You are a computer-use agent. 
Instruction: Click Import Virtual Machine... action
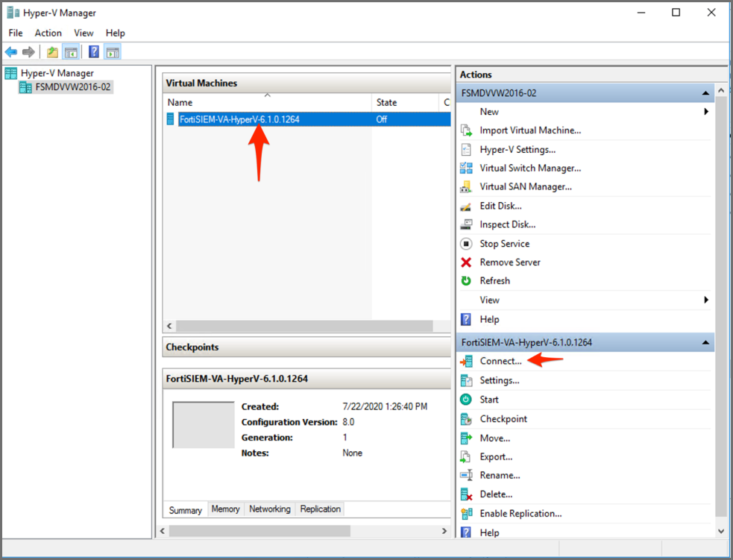pos(530,130)
